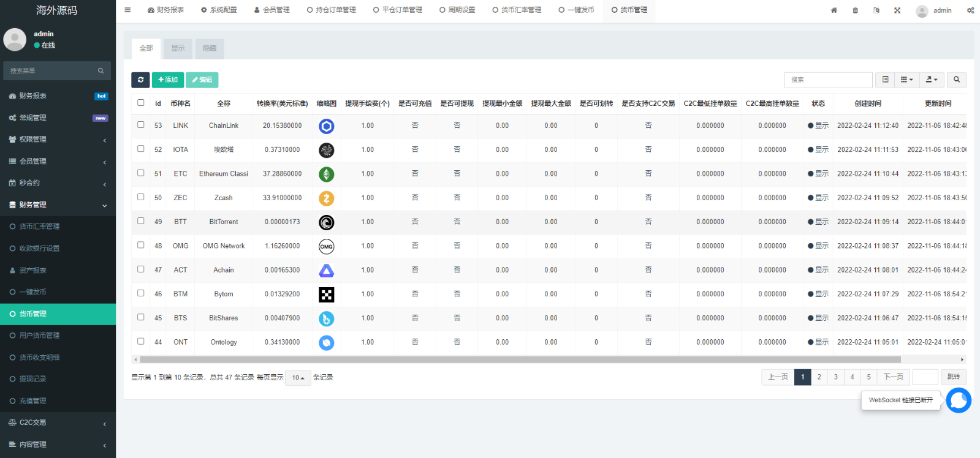Go to page 2 in pagination
This screenshot has height=458, width=980.
[819, 377]
